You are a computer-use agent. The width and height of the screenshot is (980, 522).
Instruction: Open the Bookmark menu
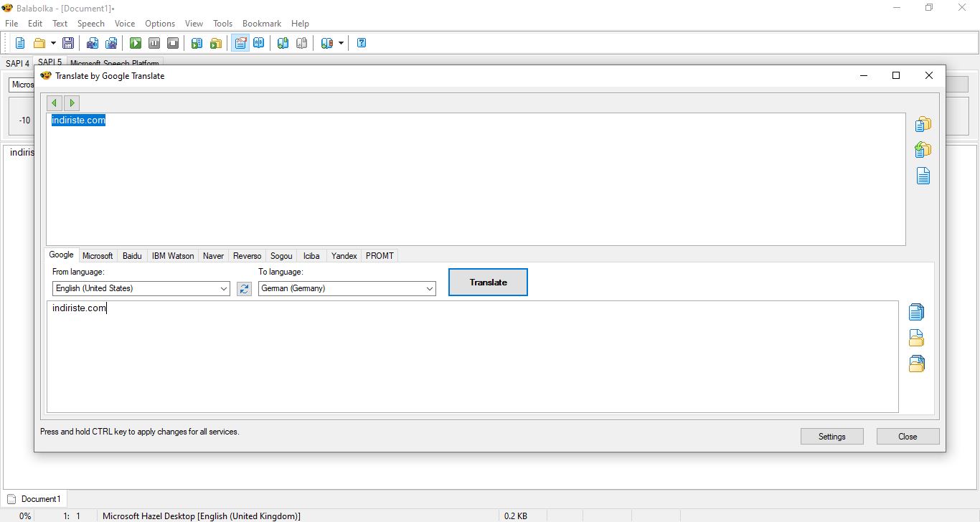262,24
